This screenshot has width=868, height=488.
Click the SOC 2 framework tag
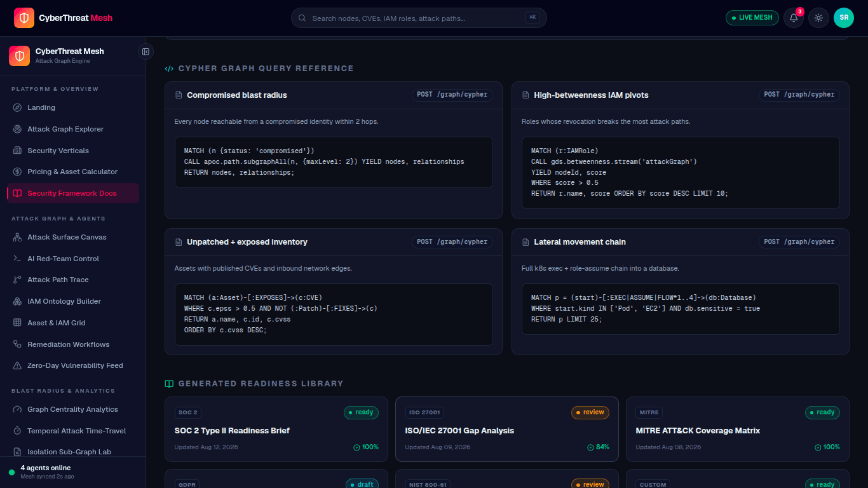(x=187, y=412)
